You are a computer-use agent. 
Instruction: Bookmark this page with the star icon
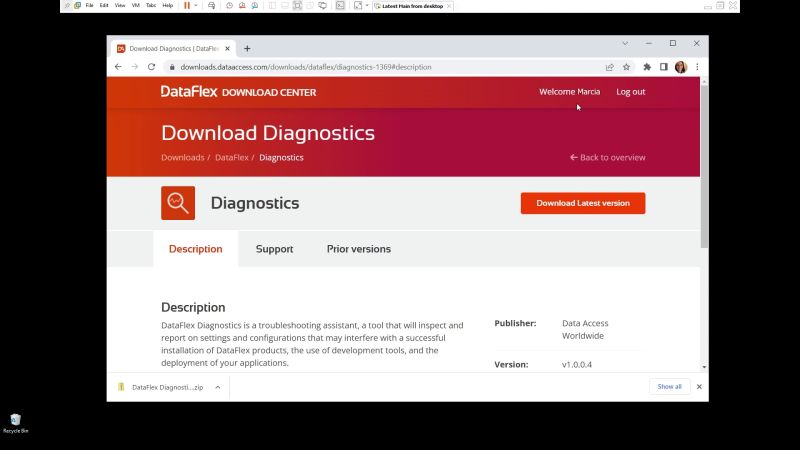click(x=627, y=67)
